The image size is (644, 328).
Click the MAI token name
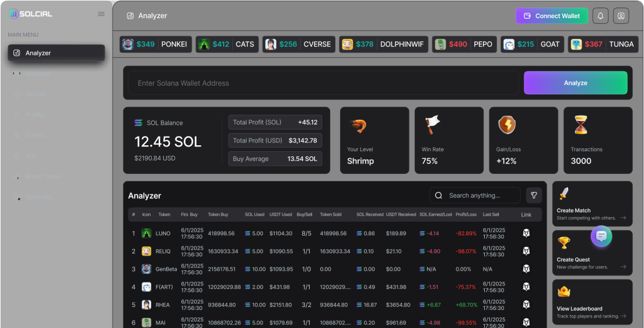[160, 323]
